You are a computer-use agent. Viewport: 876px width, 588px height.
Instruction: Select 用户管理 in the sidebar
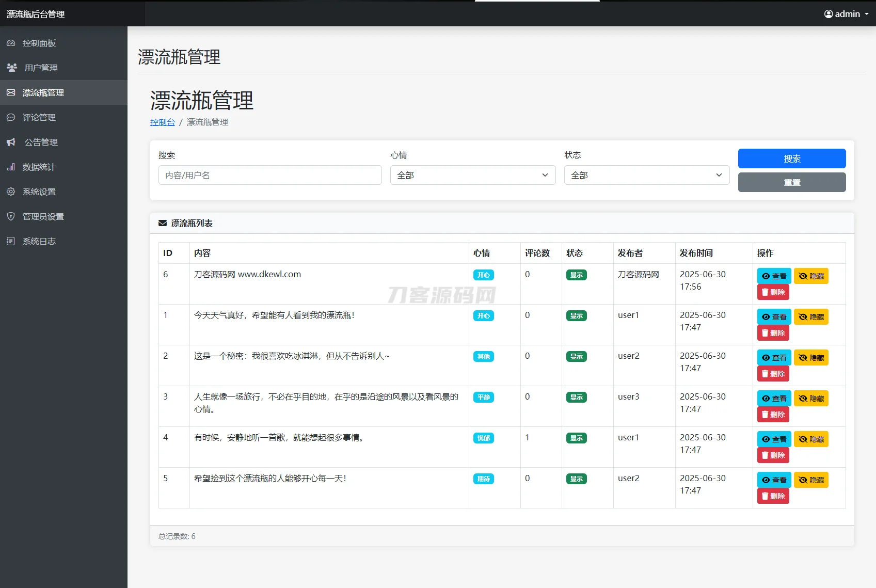pyautogui.click(x=41, y=68)
